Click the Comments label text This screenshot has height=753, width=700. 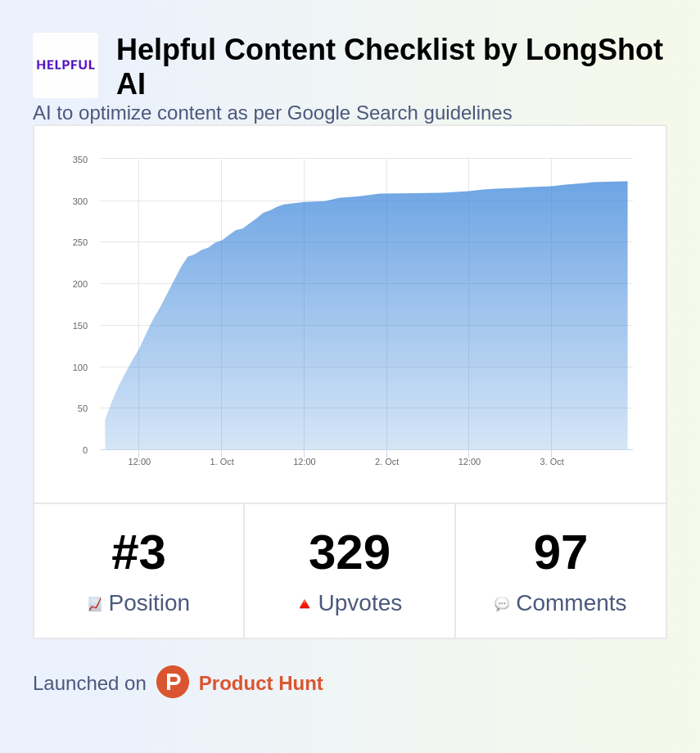coord(571,603)
